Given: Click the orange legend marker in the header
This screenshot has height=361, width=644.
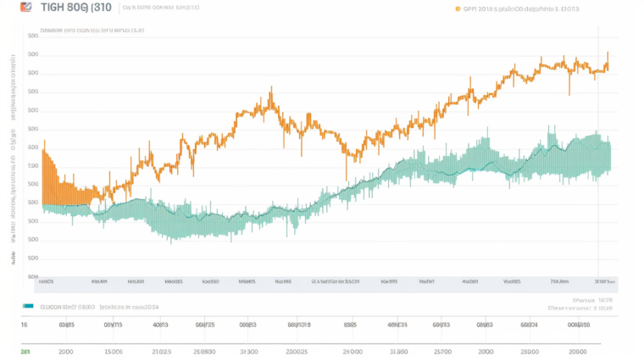Looking at the screenshot, I should coord(458,9).
